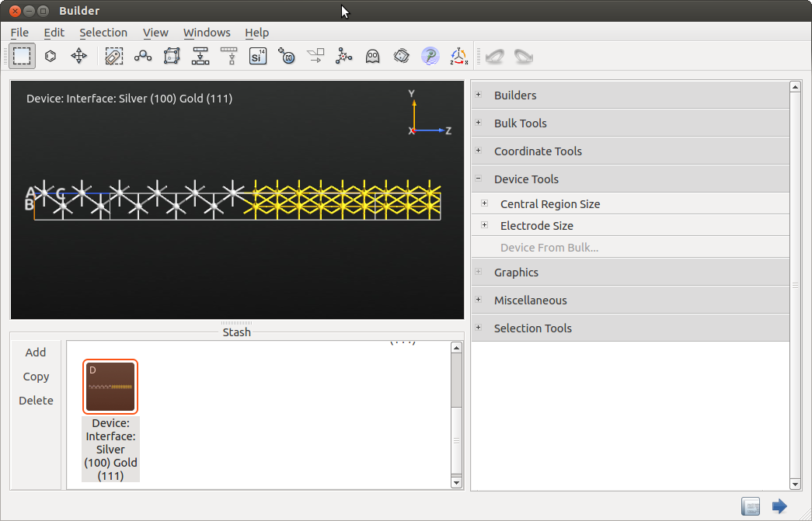Click the purple swirl icon
Viewport: 812px width, 521px height.
point(430,56)
